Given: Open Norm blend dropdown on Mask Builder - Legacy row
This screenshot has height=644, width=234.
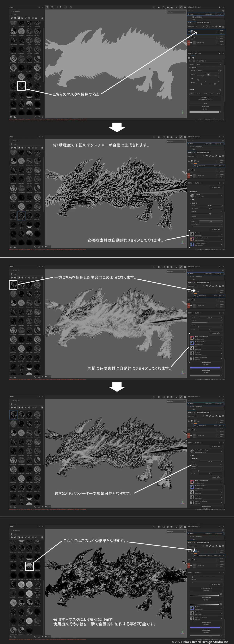Looking at the screenshot, I should tap(216, 556).
